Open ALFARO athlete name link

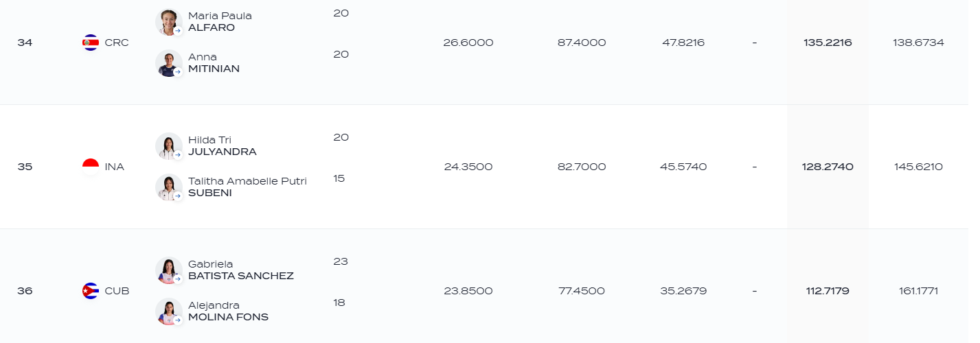pos(212,28)
